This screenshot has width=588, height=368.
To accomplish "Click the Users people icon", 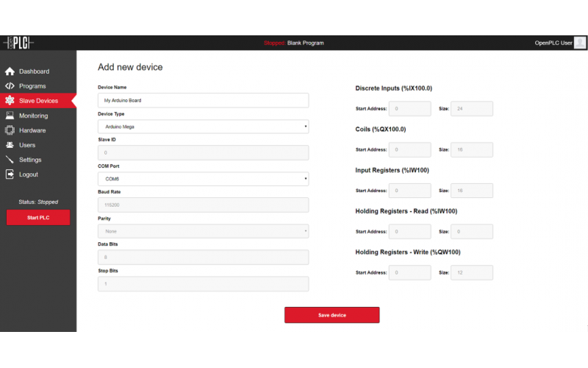I will point(10,145).
